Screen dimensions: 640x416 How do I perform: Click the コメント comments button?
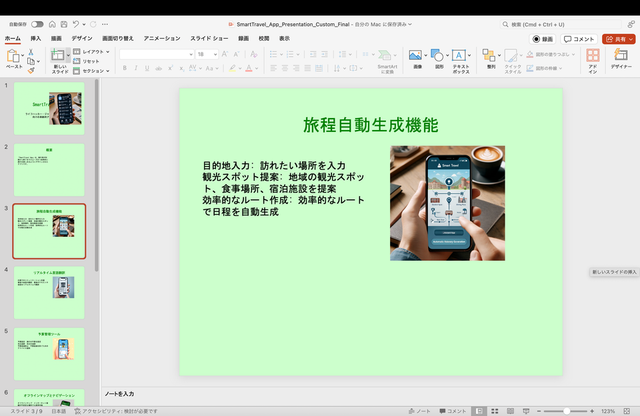click(578, 38)
